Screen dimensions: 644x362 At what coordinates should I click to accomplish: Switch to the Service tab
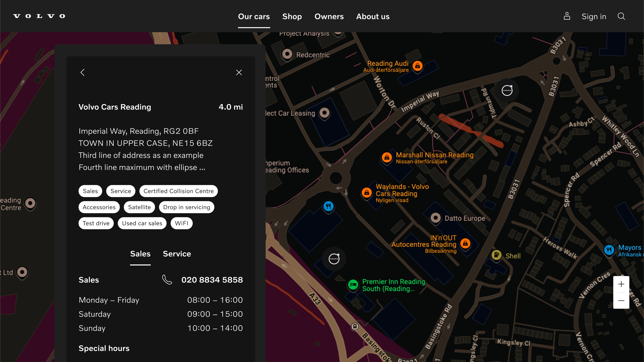177,254
